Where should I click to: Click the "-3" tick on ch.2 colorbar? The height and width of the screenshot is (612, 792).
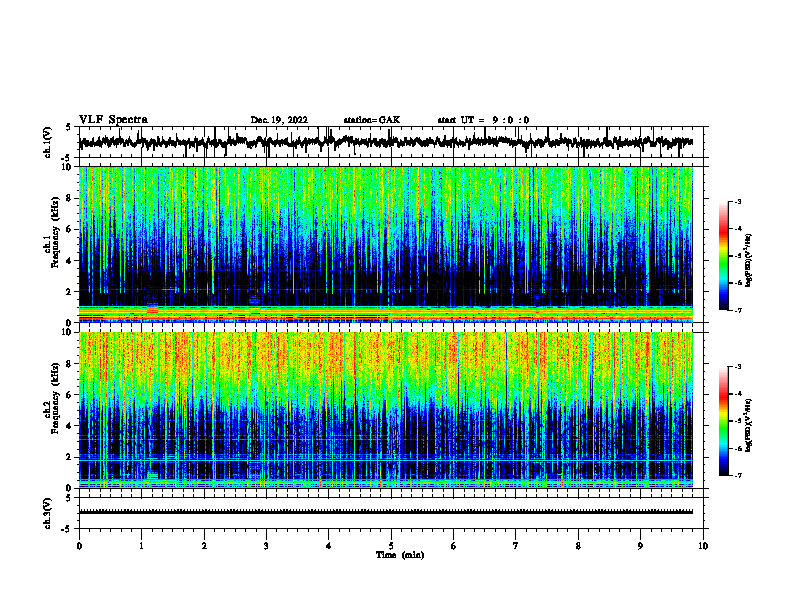pyautogui.click(x=738, y=367)
